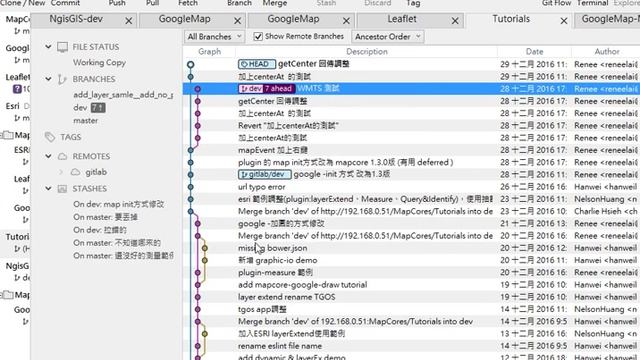640x360 pixels.
Task: Click the FILE STATUS monitor icon
Action: [62, 47]
